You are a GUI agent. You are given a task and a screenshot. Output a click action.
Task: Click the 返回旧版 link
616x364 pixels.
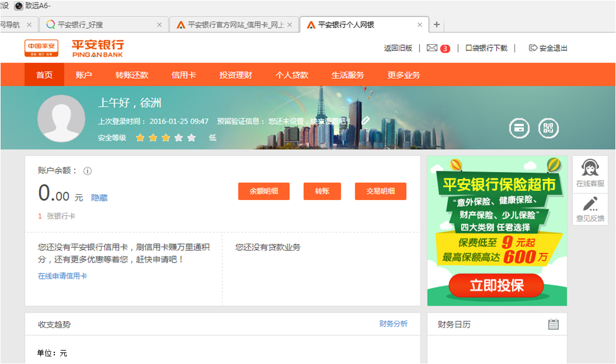click(398, 48)
